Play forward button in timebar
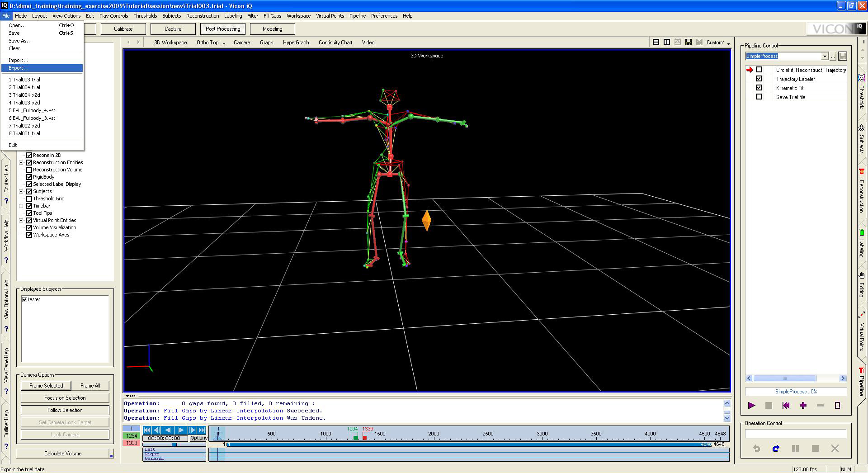 pos(181,430)
